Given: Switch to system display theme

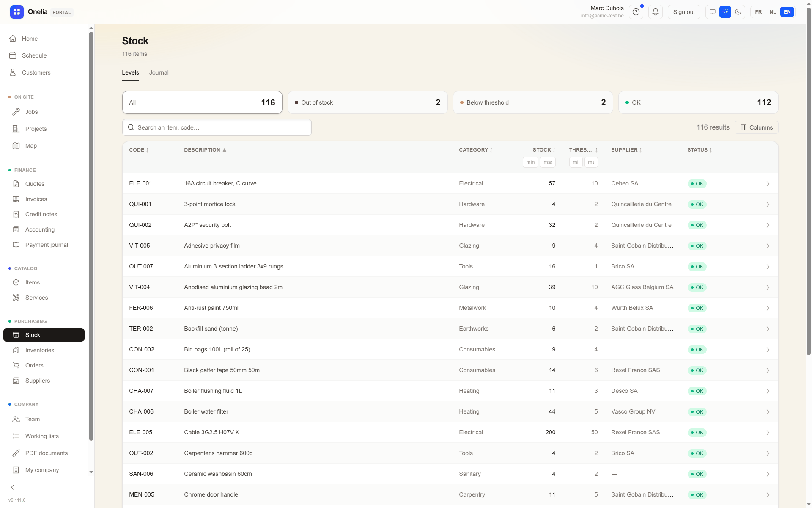Looking at the screenshot, I should coord(713,12).
